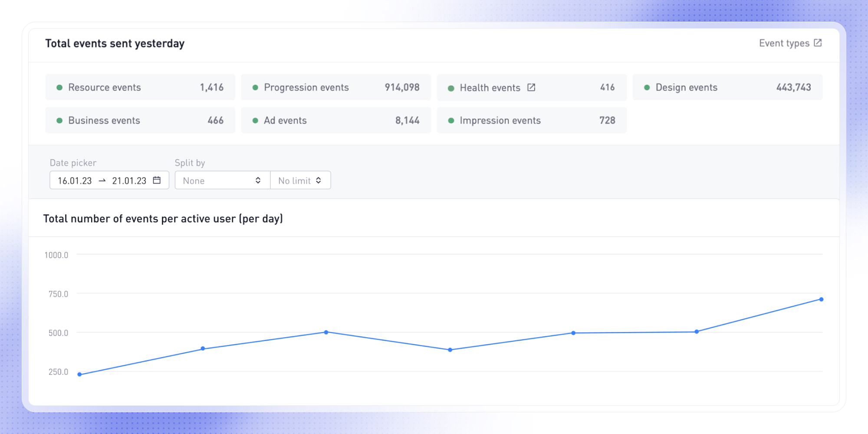Viewport: 868px width, 434px height.
Task: Click the green dot next to Resource events
Action: click(59, 87)
